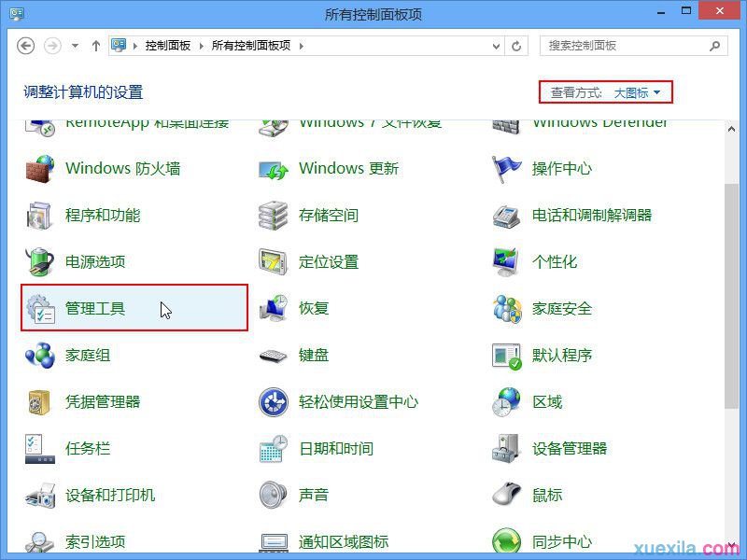
Task: Click the search magnifier button
Action: 714,46
